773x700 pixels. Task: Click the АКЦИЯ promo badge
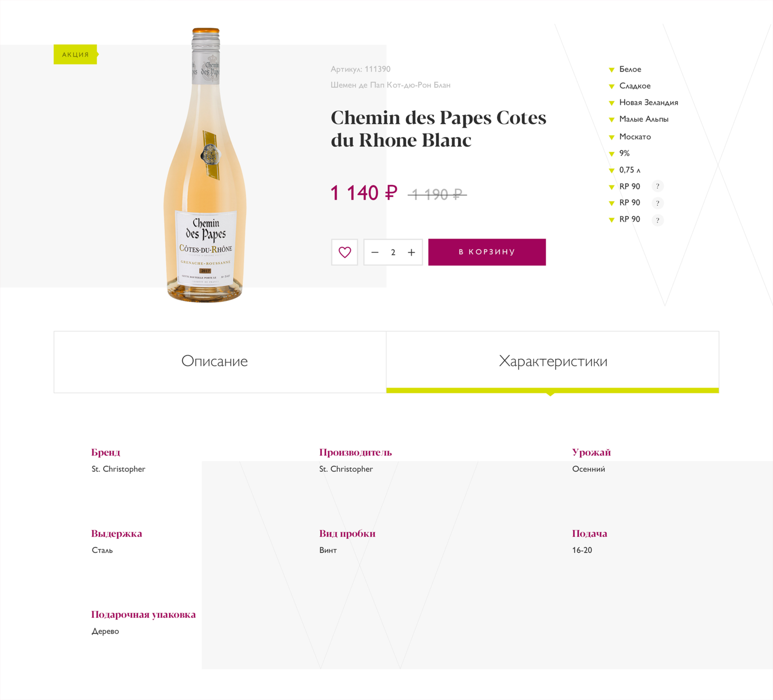click(x=75, y=54)
